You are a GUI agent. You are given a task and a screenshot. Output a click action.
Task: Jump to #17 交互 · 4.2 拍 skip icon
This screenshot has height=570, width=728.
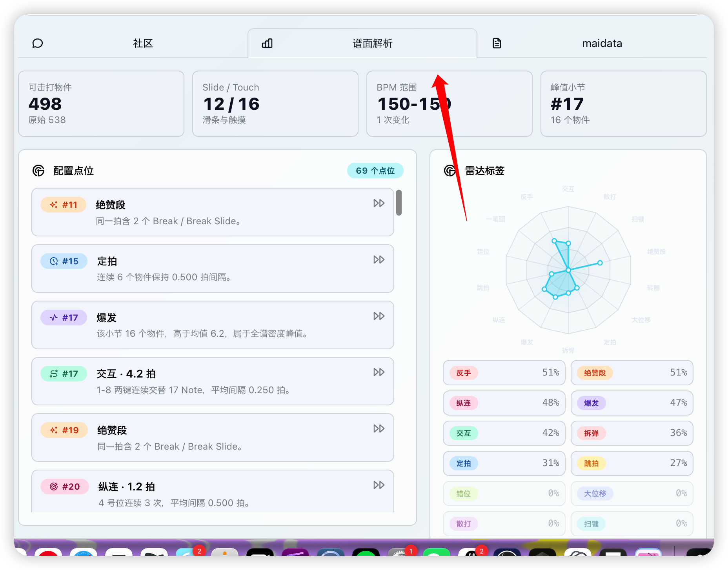tap(379, 372)
